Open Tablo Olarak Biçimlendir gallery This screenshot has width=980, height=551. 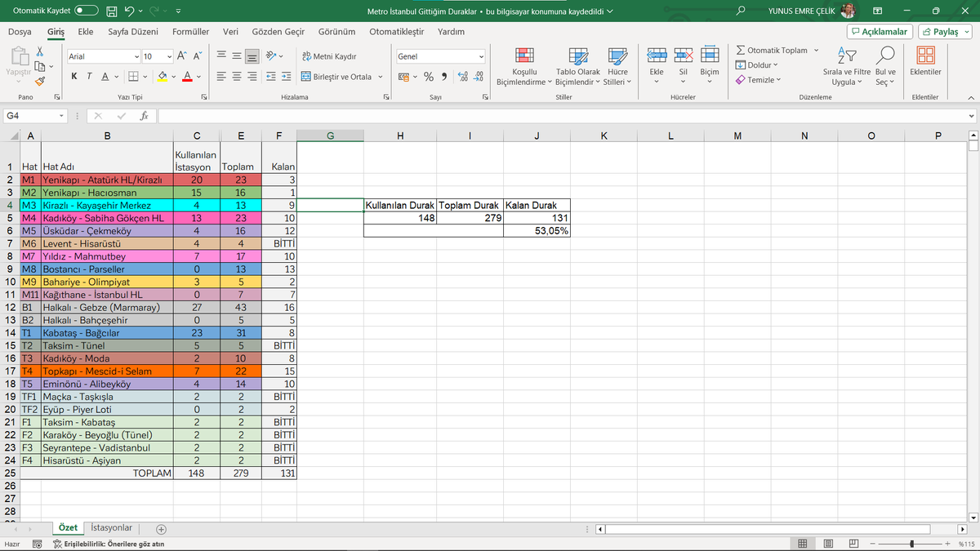[577, 66]
